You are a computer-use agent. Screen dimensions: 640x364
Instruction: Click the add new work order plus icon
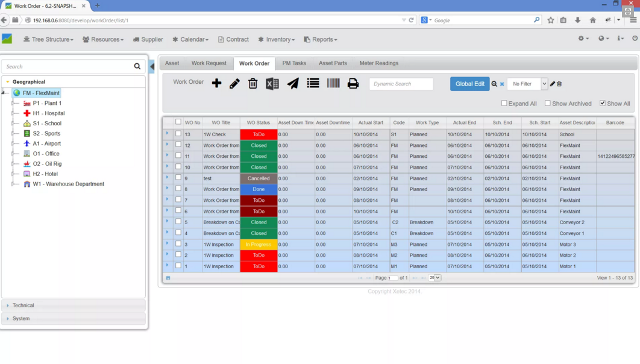216,83
